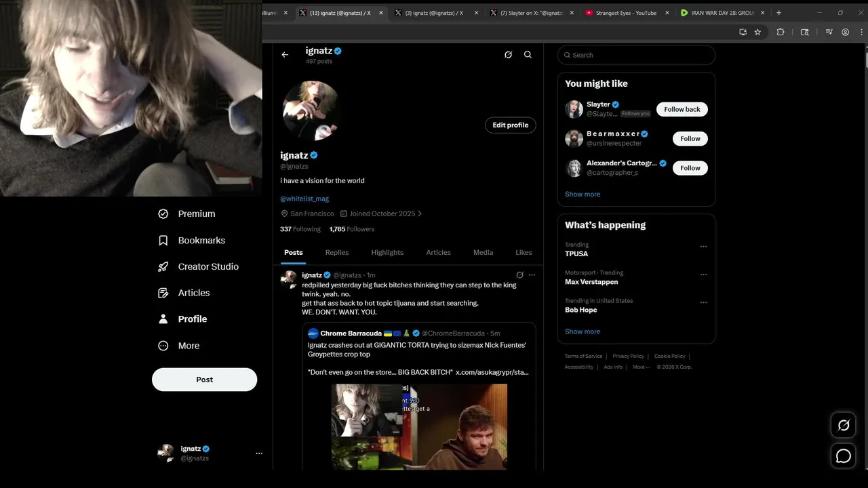The image size is (868, 488).
Task: Open Bearmaxxer's profile avatar
Action: [574, 138]
